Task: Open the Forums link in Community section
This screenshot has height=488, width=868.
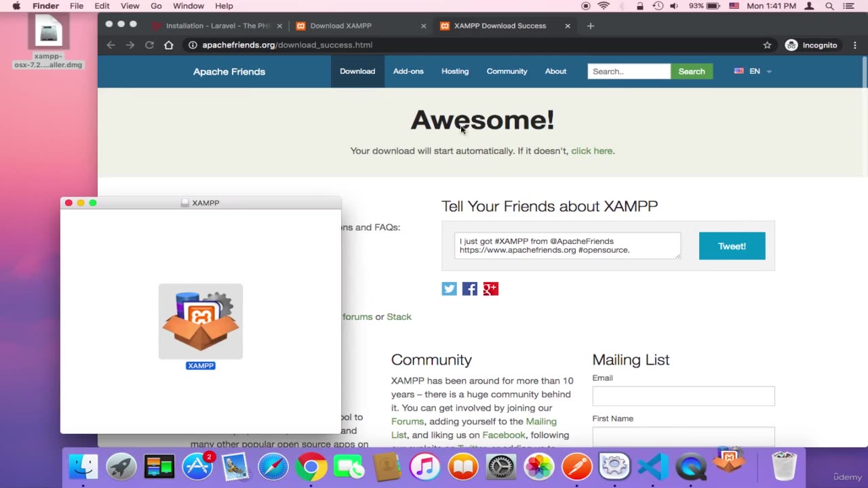Action: tap(408, 422)
